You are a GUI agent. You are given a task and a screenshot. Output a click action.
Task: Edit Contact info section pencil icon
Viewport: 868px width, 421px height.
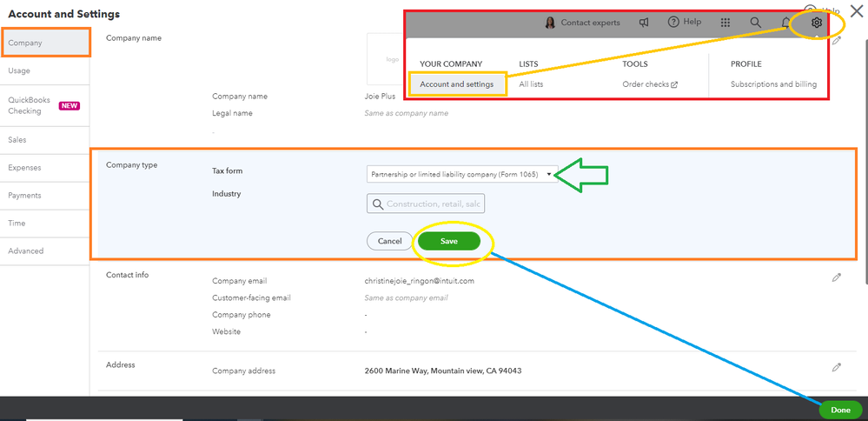(837, 277)
